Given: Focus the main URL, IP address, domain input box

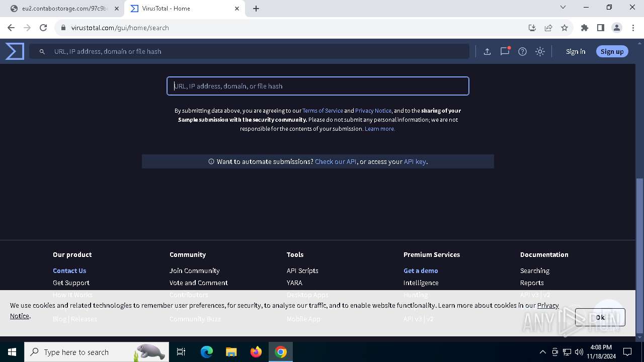Looking at the screenshot, I should tap(318, 86).
